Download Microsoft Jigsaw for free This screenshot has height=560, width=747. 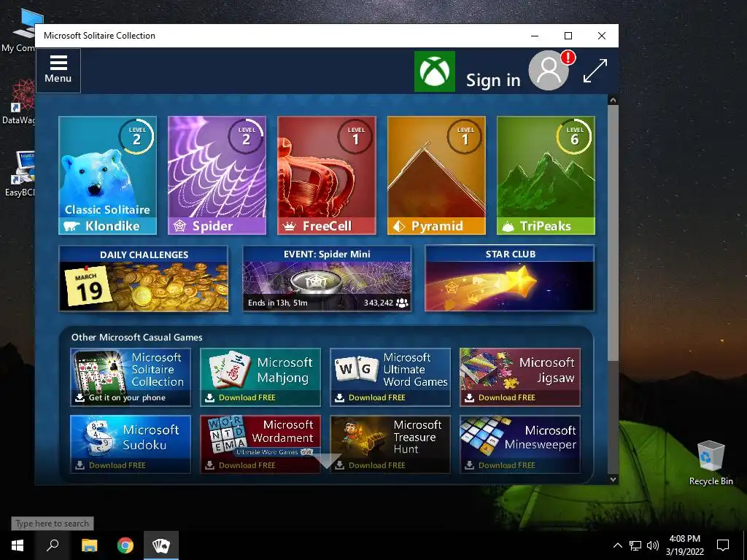(519, 377)
